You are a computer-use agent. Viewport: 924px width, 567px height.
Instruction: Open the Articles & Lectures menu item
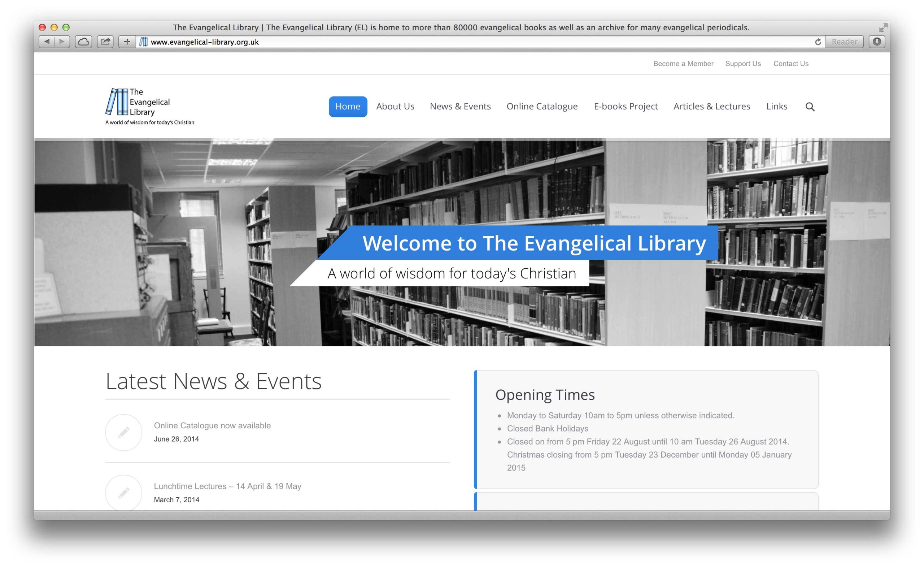coord(712,107)
